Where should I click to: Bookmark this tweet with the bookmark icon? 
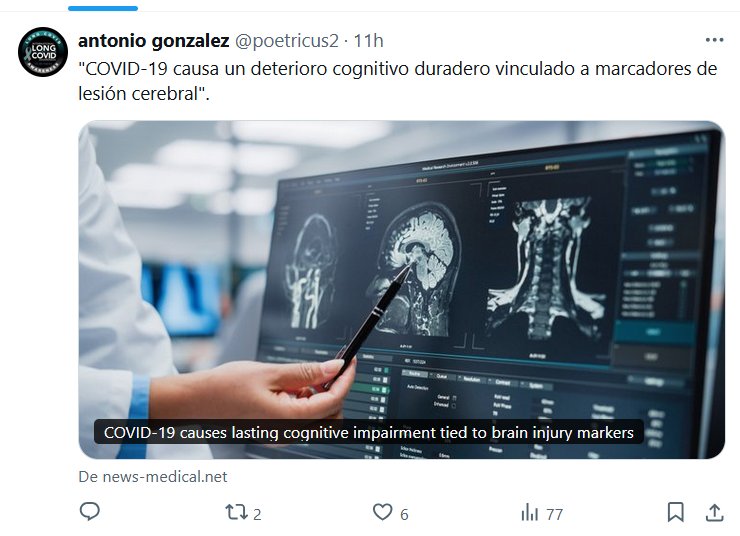(x=675, y=512)
